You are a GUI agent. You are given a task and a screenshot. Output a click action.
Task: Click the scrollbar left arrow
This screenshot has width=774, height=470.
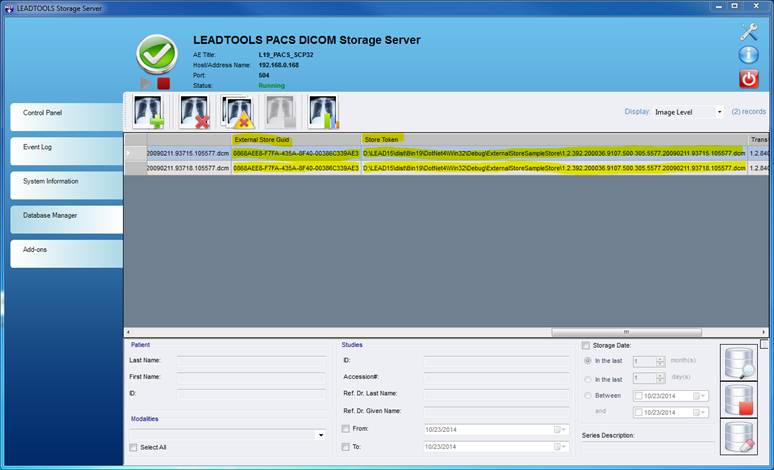129,332
